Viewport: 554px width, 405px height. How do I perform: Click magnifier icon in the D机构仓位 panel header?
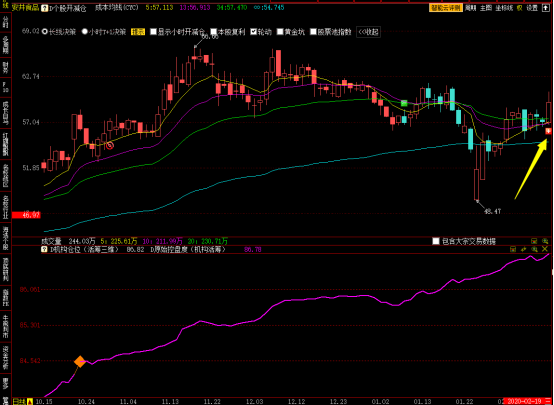click(534, 250)
